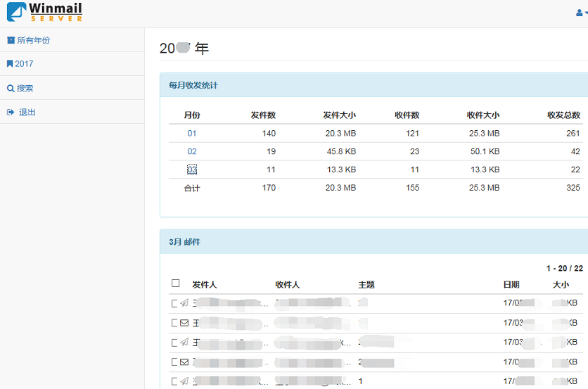
Task: Open 所有年份 in the sidebar
Action: (33, 40)
